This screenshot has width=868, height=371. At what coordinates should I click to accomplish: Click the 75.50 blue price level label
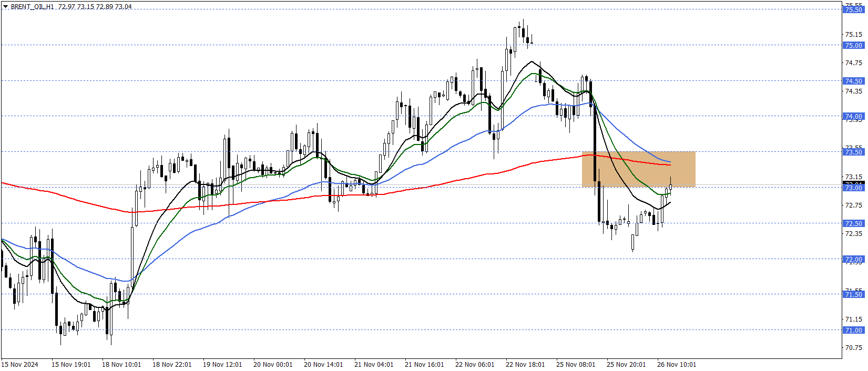(853, 10)
